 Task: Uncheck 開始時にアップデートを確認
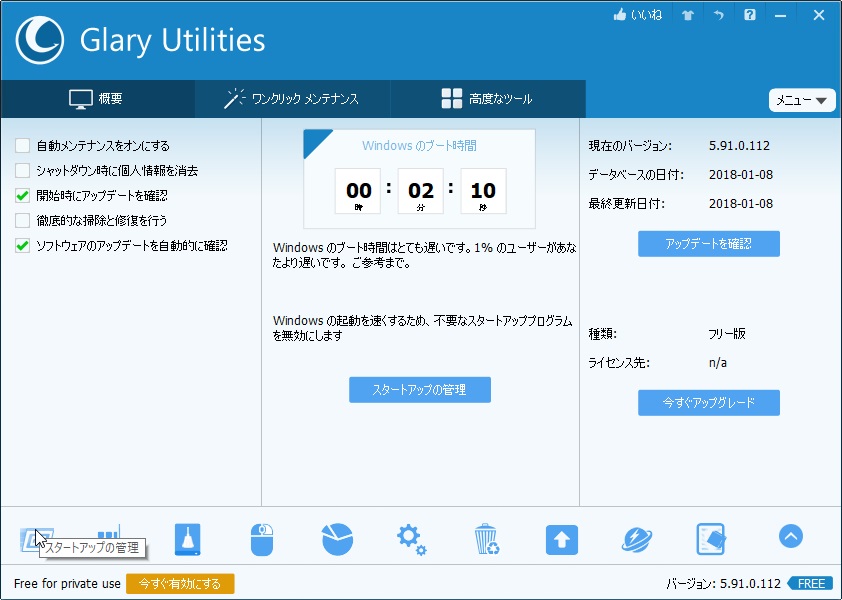point(22,195)
